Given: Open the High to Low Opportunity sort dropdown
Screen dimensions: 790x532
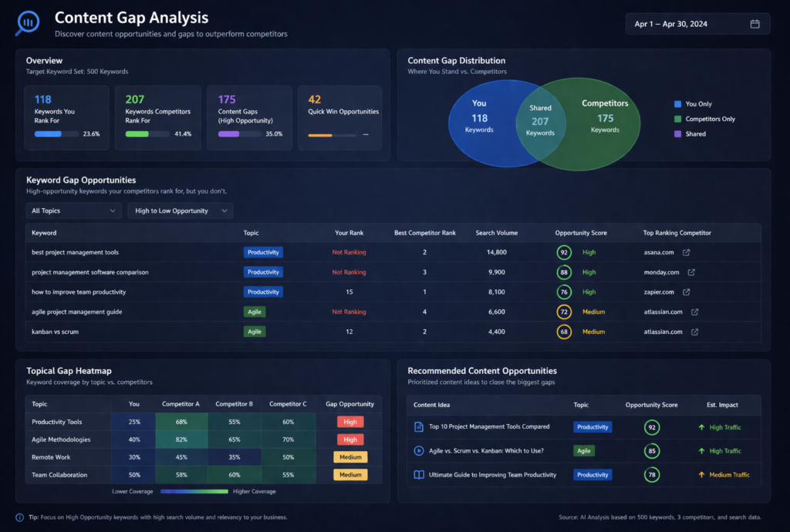Looking at the screenshot, I should pos(180,210).
